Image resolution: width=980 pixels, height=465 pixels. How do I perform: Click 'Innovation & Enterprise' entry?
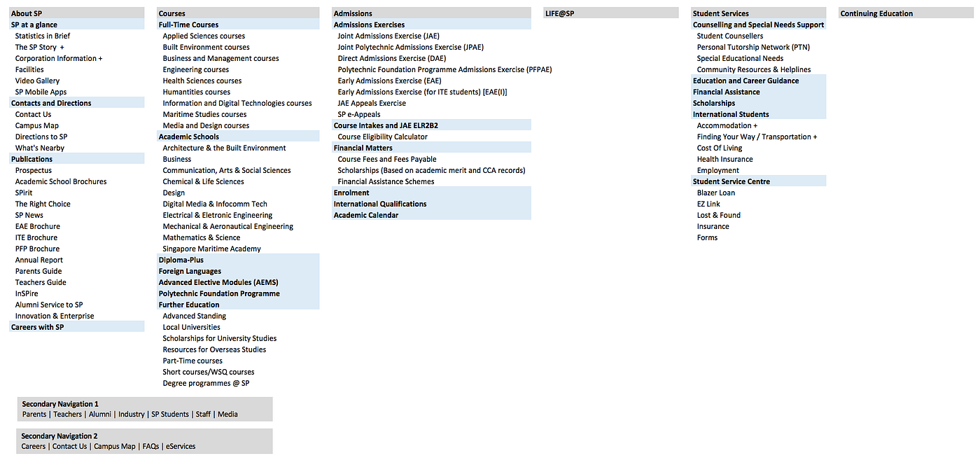55,316
